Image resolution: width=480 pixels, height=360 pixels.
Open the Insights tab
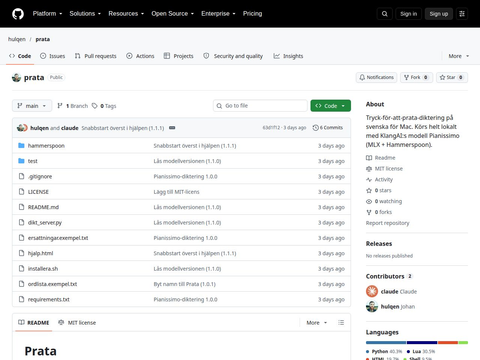[x=288, y=56]
